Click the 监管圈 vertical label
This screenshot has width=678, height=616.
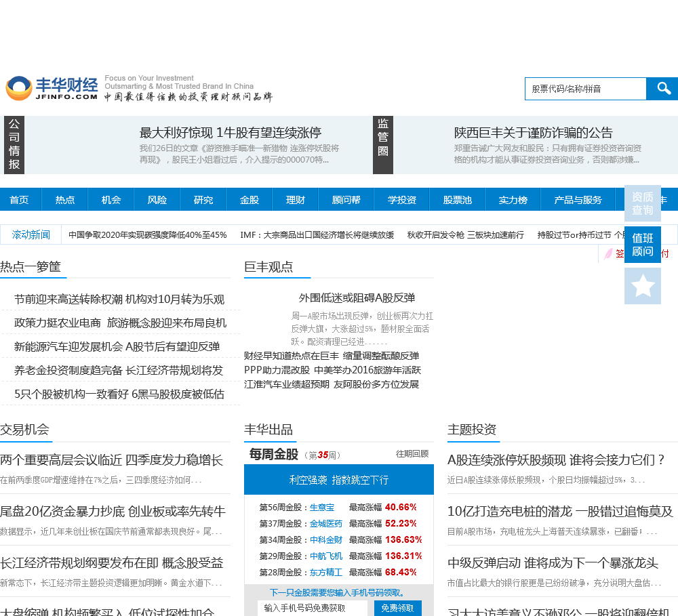(382, 144)
